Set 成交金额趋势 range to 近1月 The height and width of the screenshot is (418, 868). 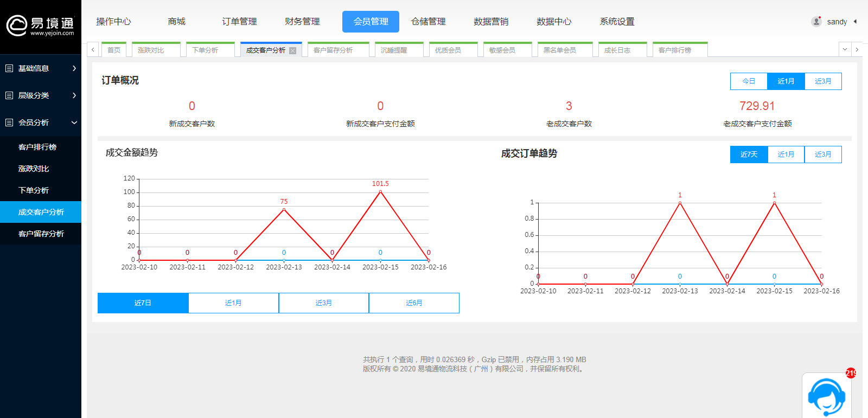tap(233, 303)
